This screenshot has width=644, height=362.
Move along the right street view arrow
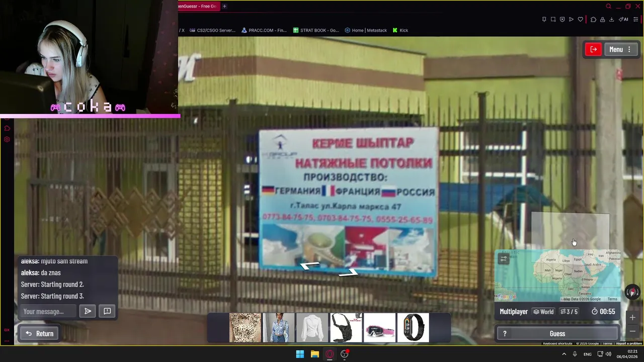(x=348, y=273)
